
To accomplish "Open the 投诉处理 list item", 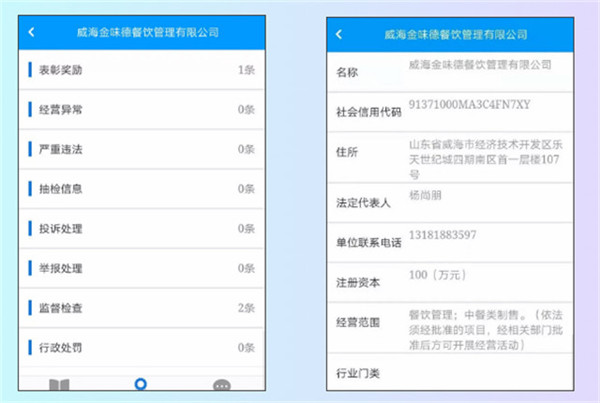I will [x=146, y=229].
